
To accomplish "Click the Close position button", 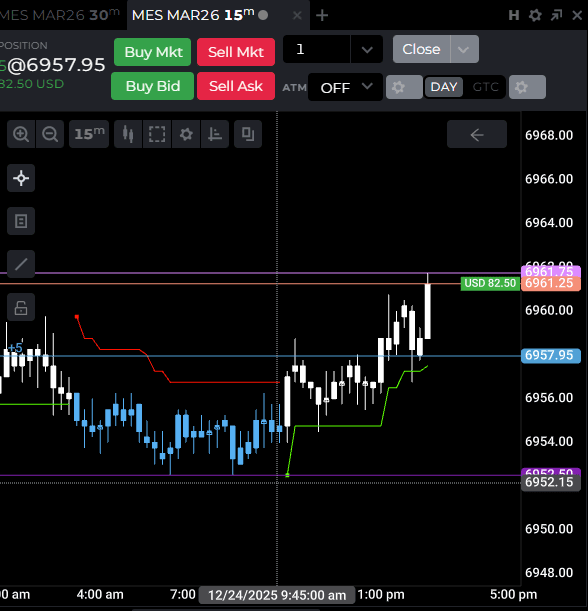I will 422,49.
